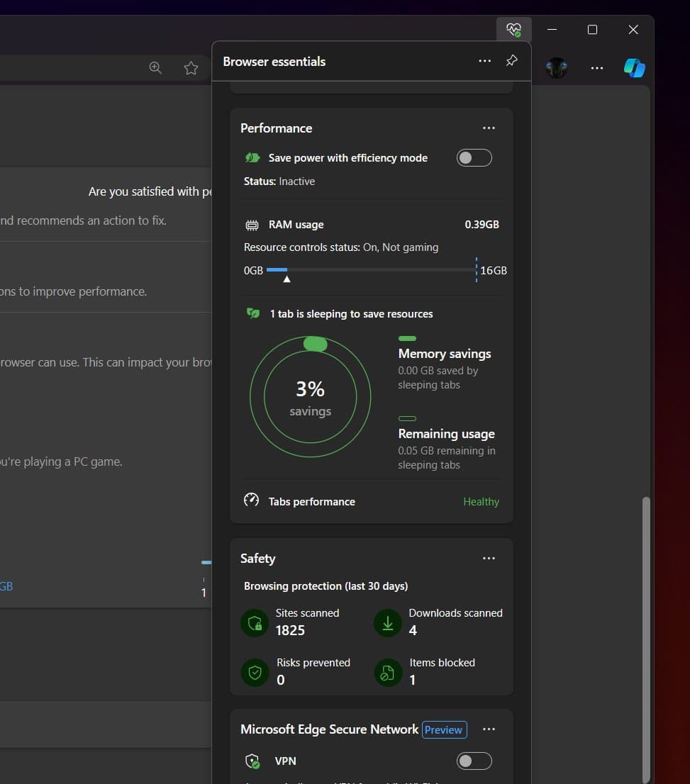This screenshot has height=784, width=690.
Task: Open Safety card more options menu
Action: click(489, 559)
